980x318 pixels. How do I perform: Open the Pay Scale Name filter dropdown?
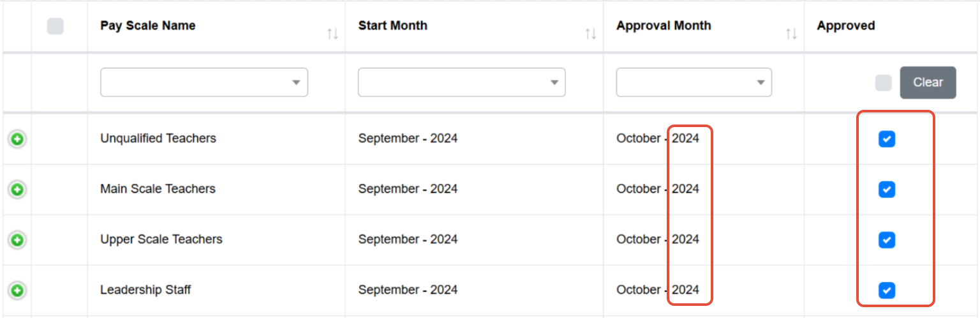pyautogui.click(x=204, y=82)
